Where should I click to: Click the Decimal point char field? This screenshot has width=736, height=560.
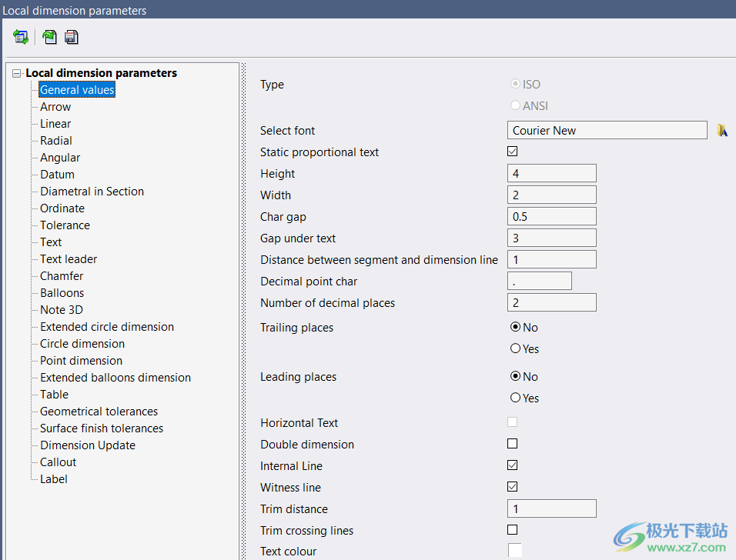[x=540, y=281]
